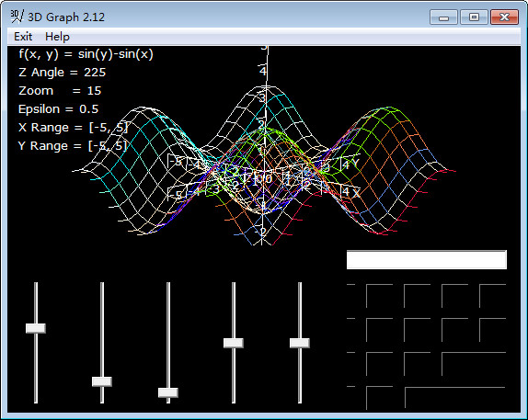
Task: Open the Exit menu
Action: click(23, 37)
